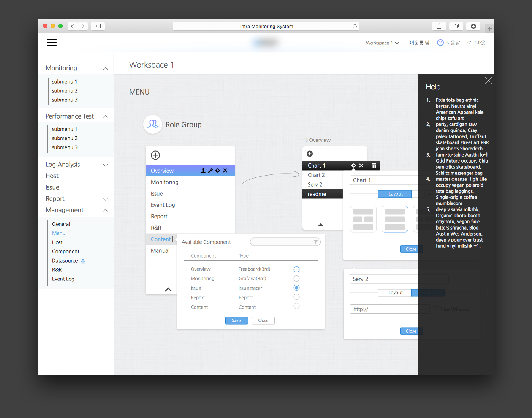This screenshot has height=418, width=532.
Task: Open the Workspace 1 dropdown in header
Action: point(382,43)
